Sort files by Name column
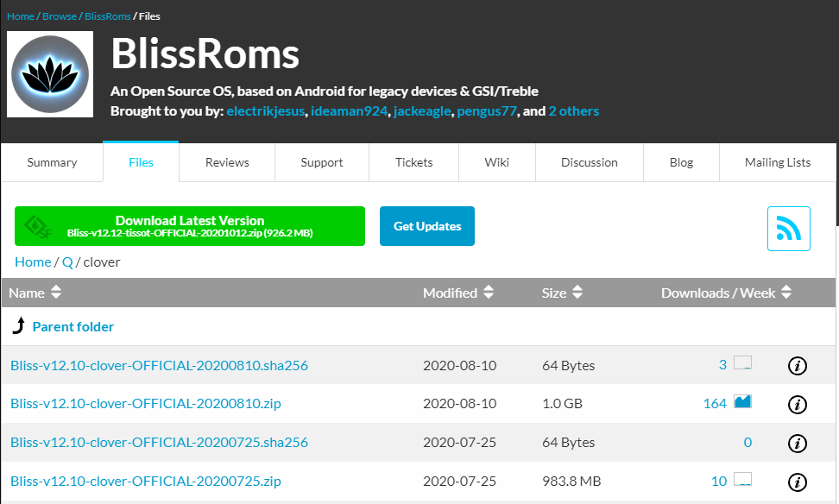Screen dimensions: 839x504 pos(35,293)
